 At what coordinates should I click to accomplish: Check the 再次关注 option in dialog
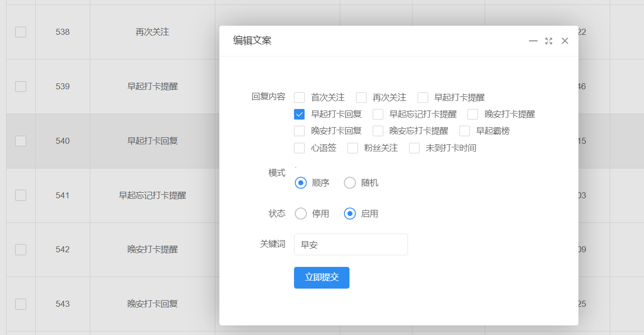pyautogui.click(x=361, y=97)
